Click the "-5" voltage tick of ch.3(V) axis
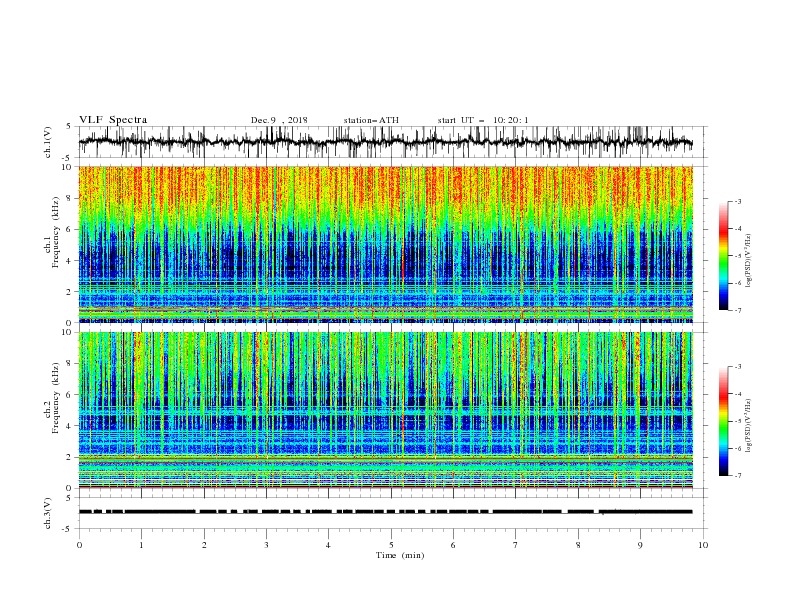 (x=68, y=529)
